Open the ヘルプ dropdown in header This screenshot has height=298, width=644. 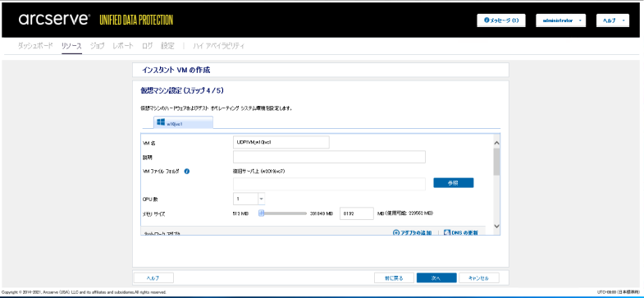[x=612, y=21]
